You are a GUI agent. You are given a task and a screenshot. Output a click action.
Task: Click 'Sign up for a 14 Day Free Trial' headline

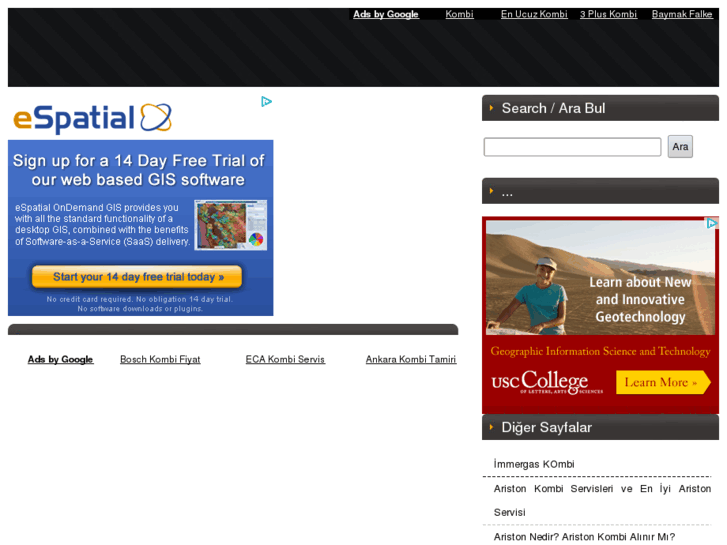tap(138, 170)
